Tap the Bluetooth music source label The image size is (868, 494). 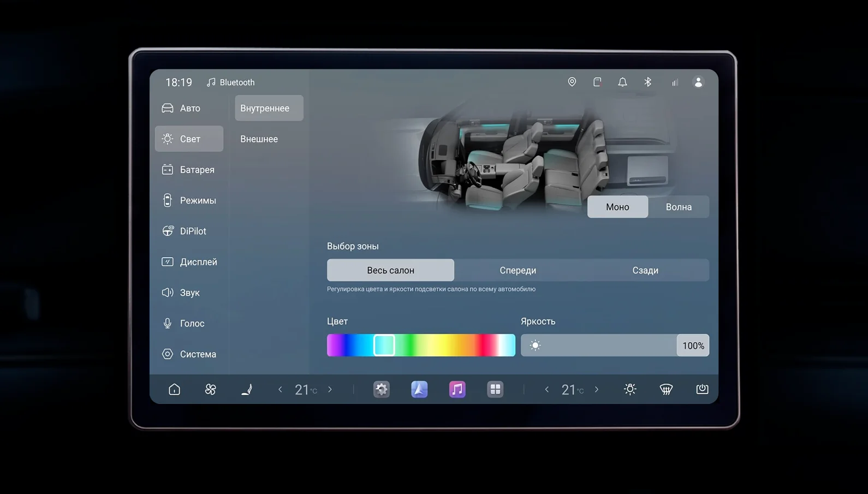click(231, 82)
